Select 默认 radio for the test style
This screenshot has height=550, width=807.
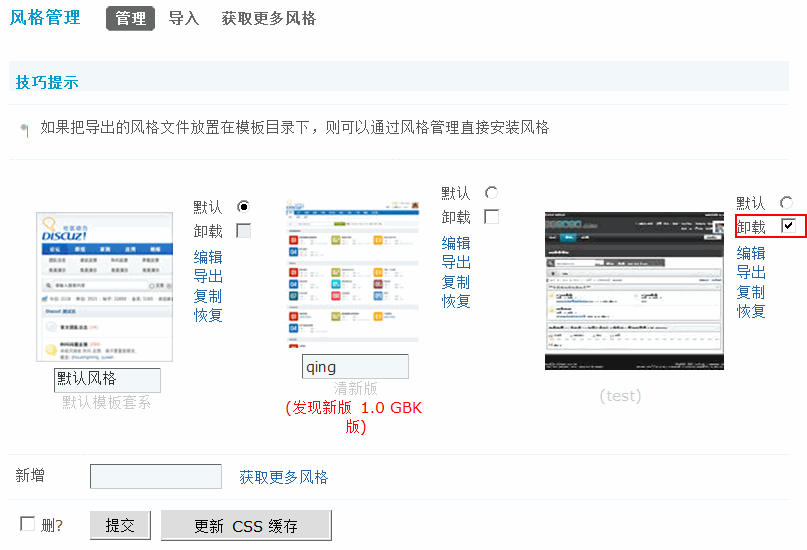coord(787,202)
